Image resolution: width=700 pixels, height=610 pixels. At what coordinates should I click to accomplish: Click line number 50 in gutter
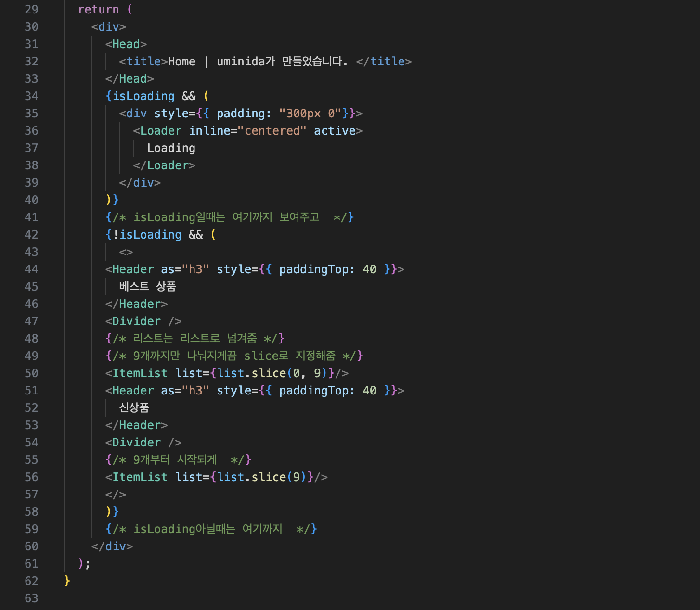31,373
